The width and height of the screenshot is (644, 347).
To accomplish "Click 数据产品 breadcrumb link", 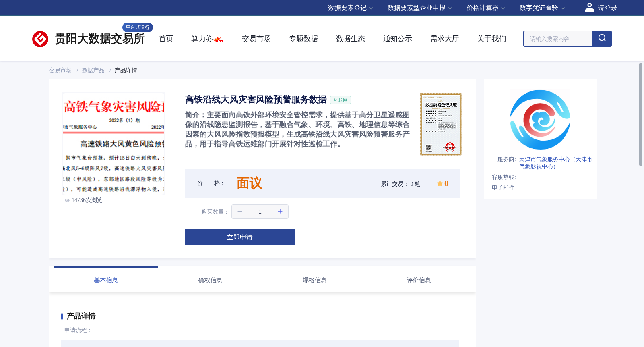I will click(93, 71).
